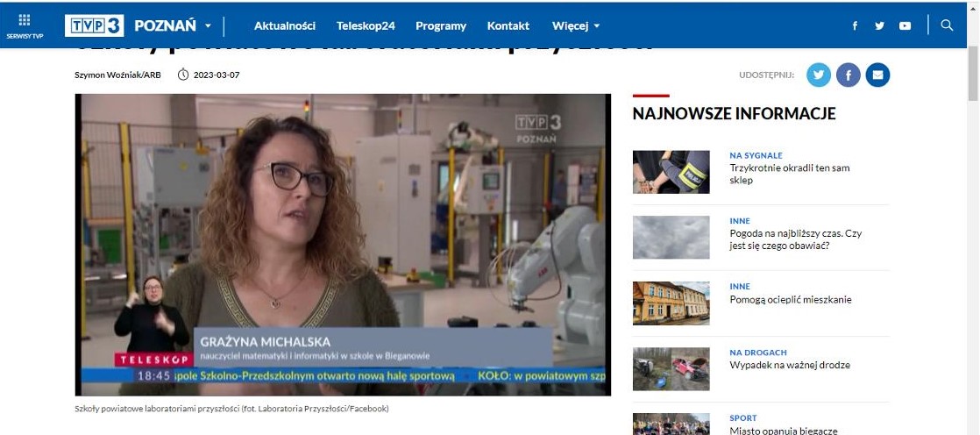Click the UDOSTĘPNIJ label

[766, 75]
